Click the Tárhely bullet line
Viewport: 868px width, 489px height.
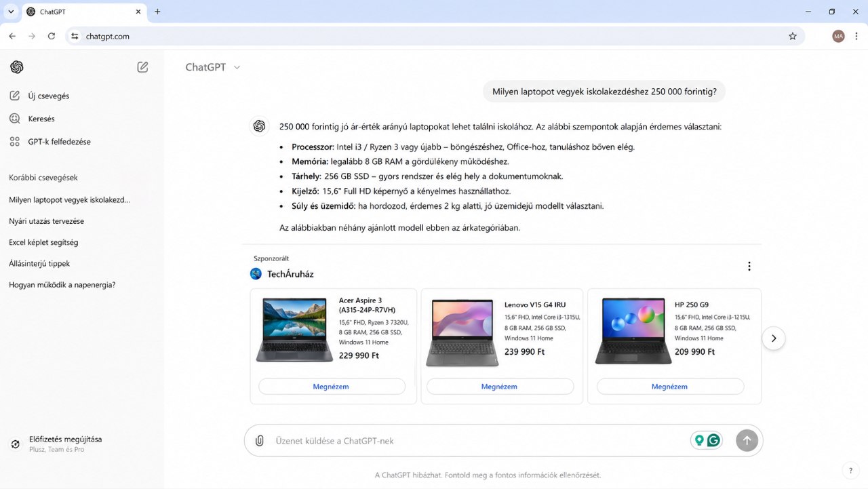pyautogui.click(x=427, y=176)
